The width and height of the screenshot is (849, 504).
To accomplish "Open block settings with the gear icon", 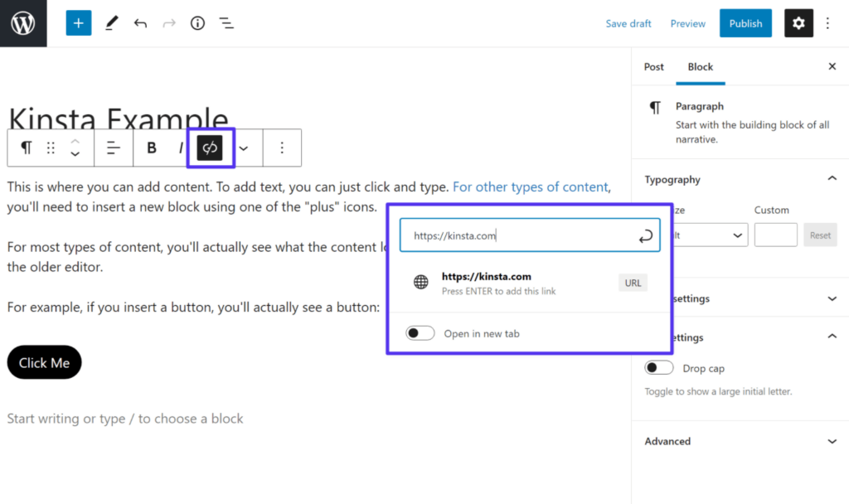I will point(798,22).
